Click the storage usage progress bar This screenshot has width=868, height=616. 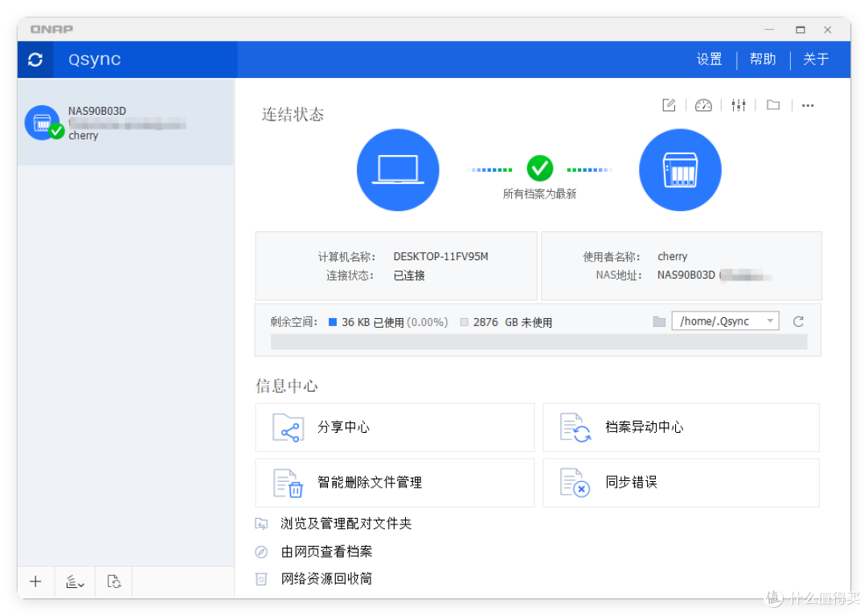(x=538, y=341)
